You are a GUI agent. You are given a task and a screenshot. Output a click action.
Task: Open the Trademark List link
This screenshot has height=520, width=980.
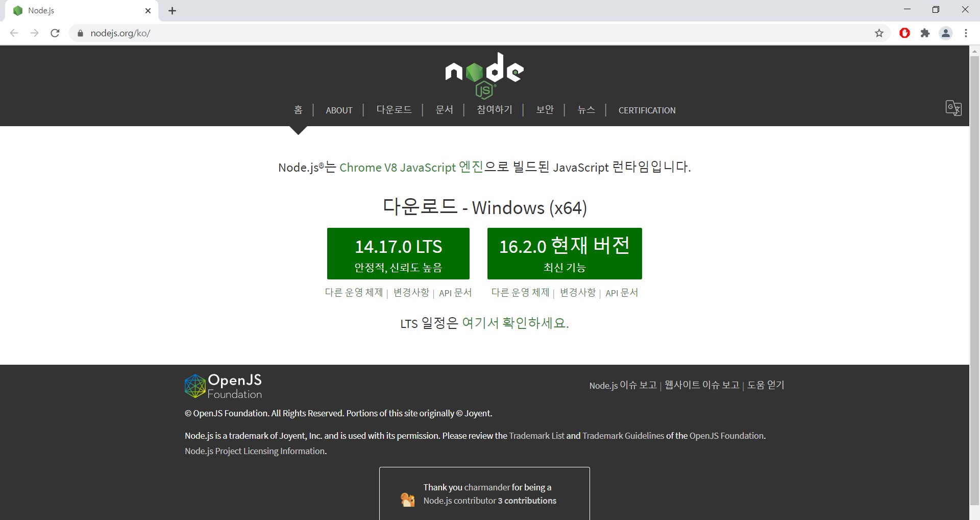537,436
